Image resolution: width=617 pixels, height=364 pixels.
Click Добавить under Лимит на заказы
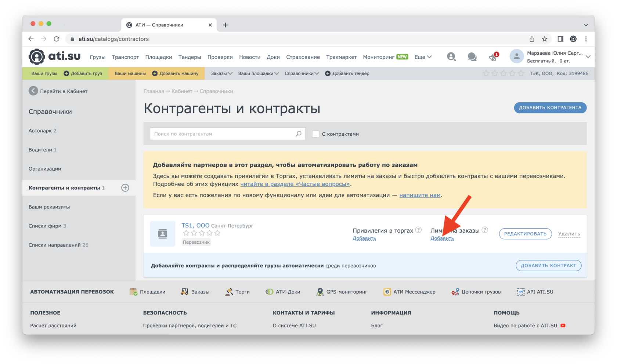(442, 239)
